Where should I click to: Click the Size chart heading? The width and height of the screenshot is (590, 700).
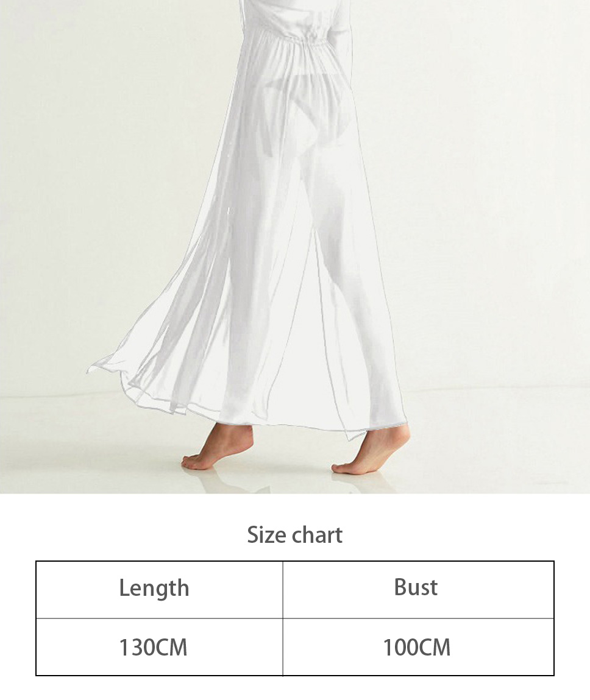point(295,535)
